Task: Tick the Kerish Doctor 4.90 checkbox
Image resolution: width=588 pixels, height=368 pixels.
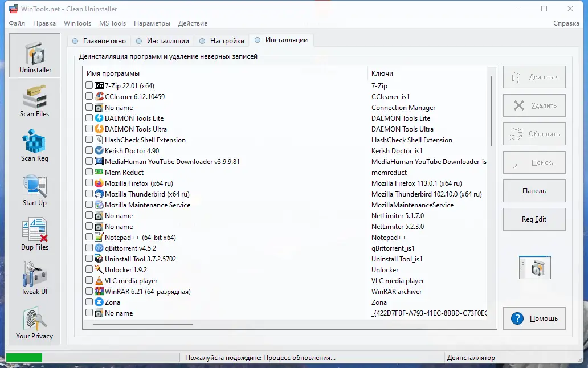Action: (x=89, y=150)
